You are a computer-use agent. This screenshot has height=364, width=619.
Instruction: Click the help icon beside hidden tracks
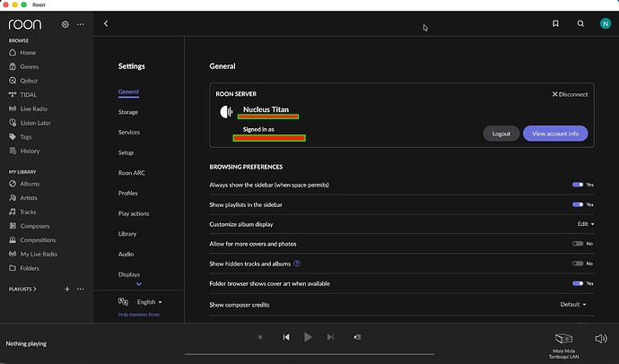[297, 264]
